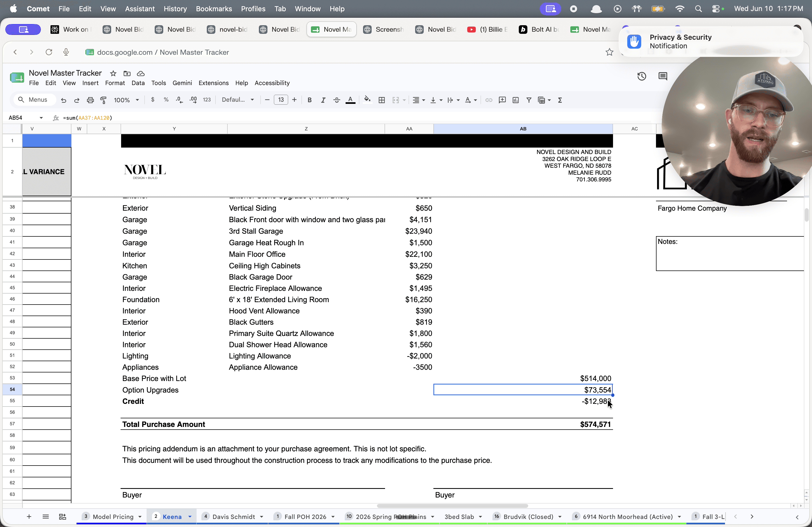Screen dimensions: 812x527
Task: Star the Novel Master Tracker document
Action: click(113, 73)
